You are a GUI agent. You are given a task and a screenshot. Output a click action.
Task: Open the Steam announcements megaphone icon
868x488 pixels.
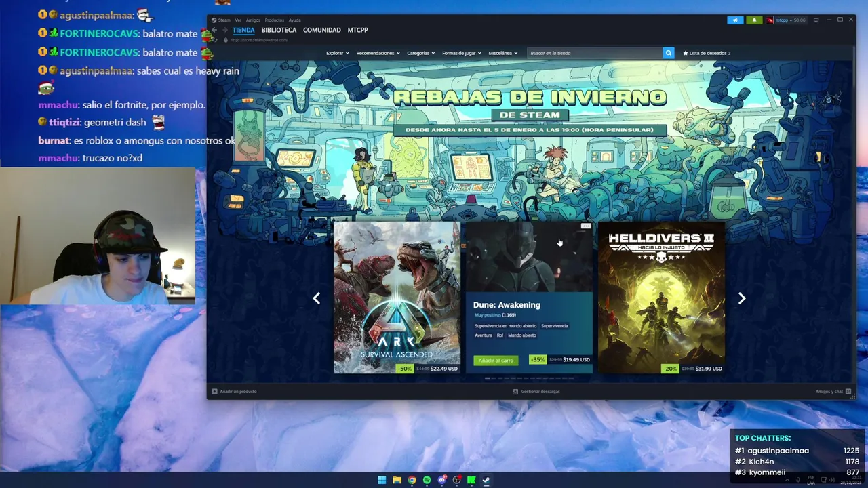[x=735, y=20]
